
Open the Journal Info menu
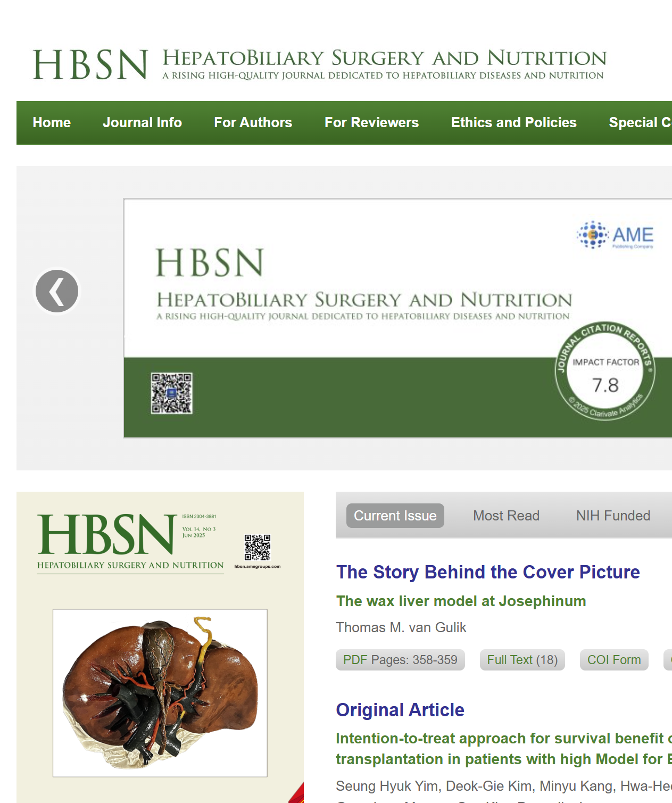pyautogui.click(x=143, y=122)
